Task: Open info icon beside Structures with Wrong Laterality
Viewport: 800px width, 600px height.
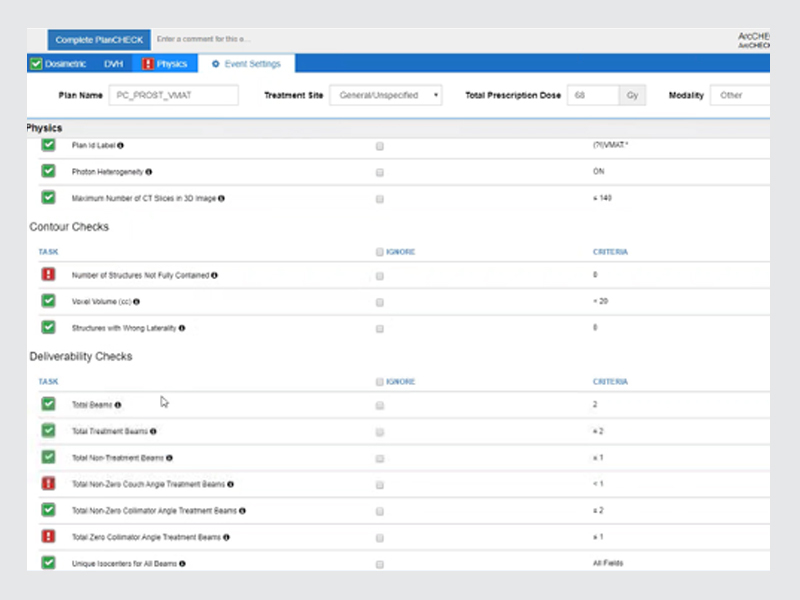Action: (182, 328)
